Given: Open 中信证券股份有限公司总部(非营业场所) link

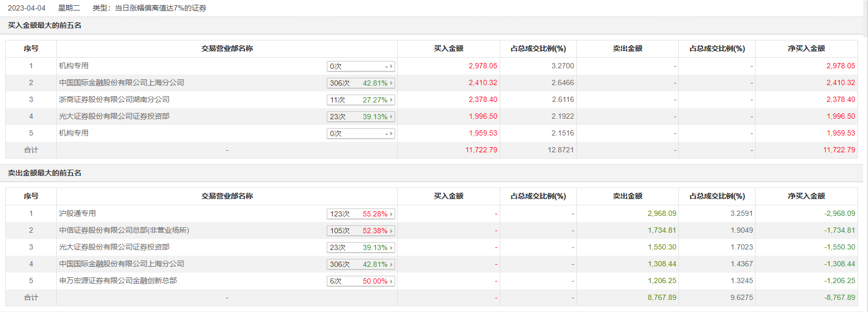Looking at the screenshot, I should [124, 230].
